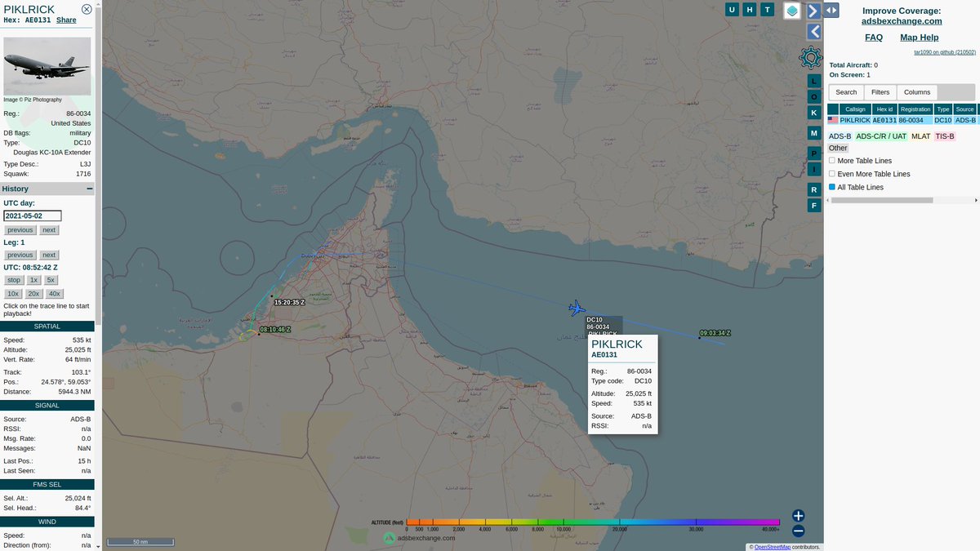Image resolution: width=980 pixels, height=551 pixels.
Task: Open map settings gear
Action: [810, 57]
